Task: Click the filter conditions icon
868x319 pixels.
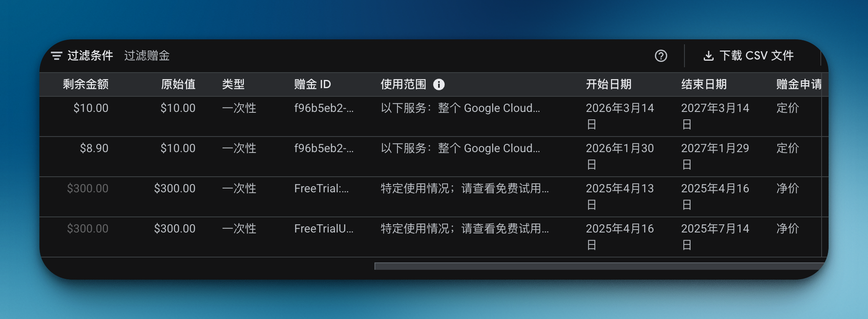Action: pos(57,56)
